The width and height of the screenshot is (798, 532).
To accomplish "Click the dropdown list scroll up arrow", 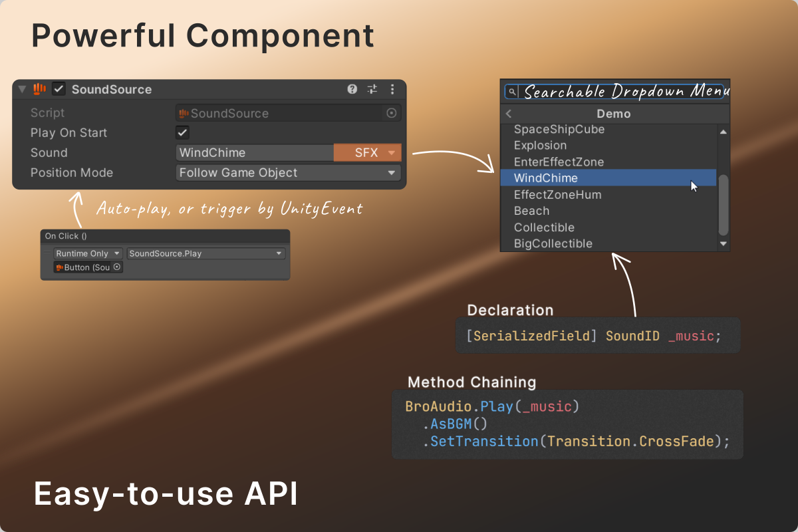I will (x=724, y=131).
